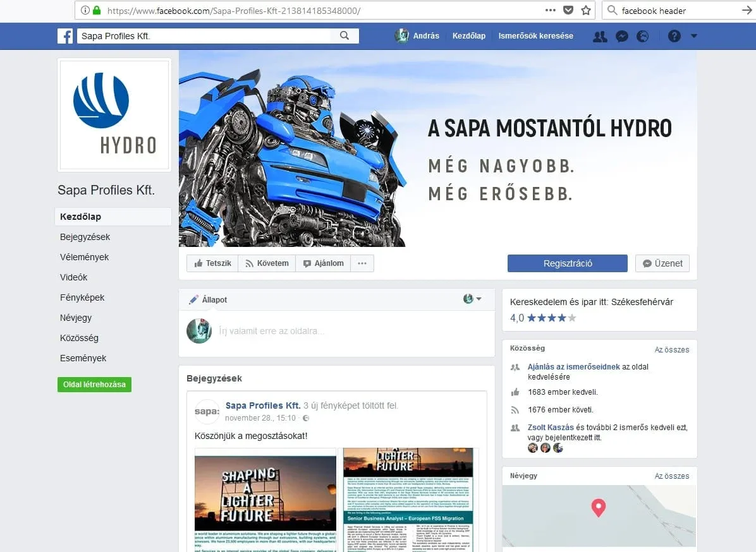Open Videók in sidebar
Viewport: 756px width, 552px height.
click(74, 277)
